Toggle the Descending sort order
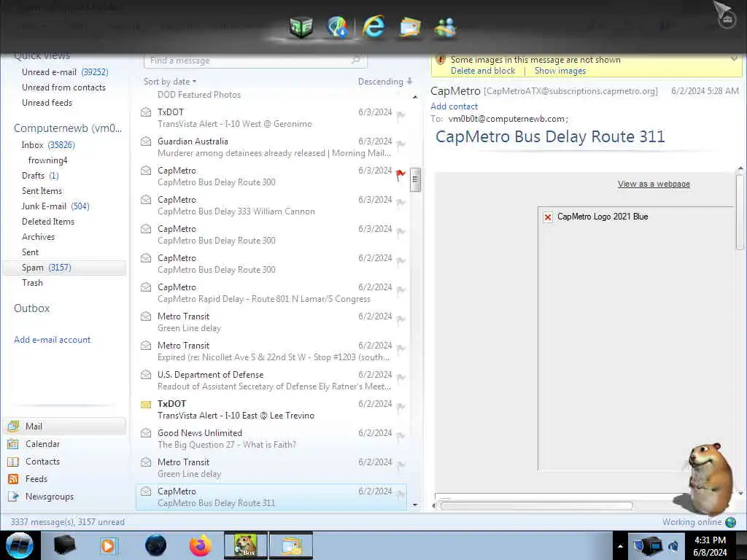Viewport: 747px width, 560px height. pos(385,82)
